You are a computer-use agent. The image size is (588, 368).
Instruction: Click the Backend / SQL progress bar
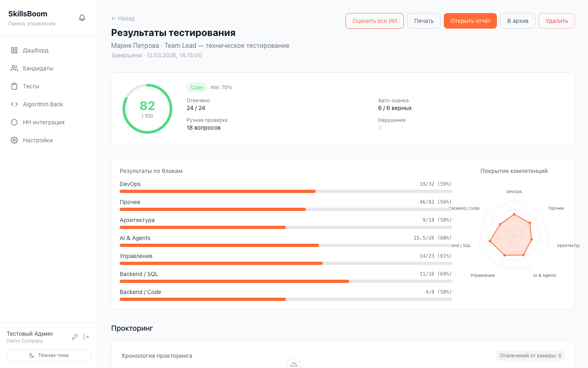tap(286, 281)
